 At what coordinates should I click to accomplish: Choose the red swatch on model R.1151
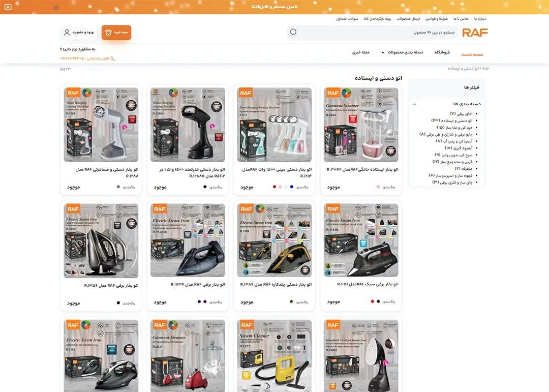tap(373, 302)
